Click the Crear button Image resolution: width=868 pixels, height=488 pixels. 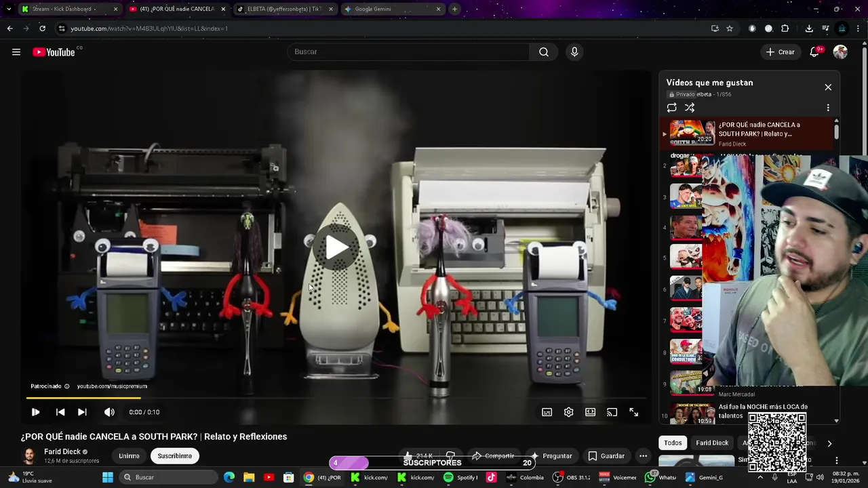coord(780,52)
